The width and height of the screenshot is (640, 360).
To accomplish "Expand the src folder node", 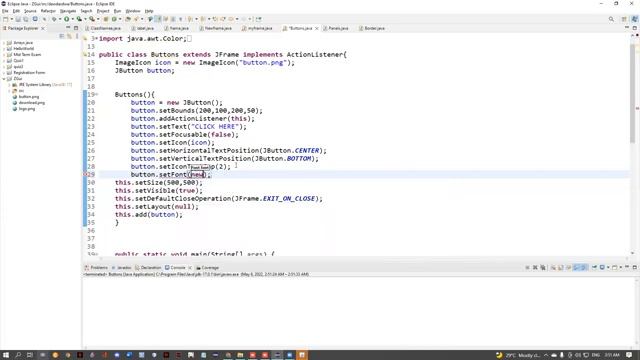I will pyautogui.click(x=9, y=91).
